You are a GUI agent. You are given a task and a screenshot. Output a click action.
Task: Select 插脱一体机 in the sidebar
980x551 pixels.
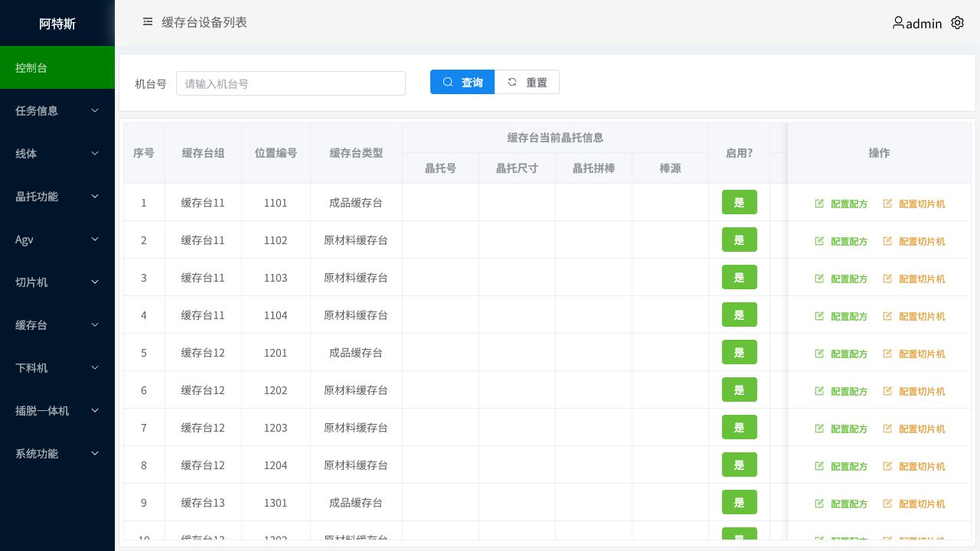pyautogui.click(x=57, y=410)
